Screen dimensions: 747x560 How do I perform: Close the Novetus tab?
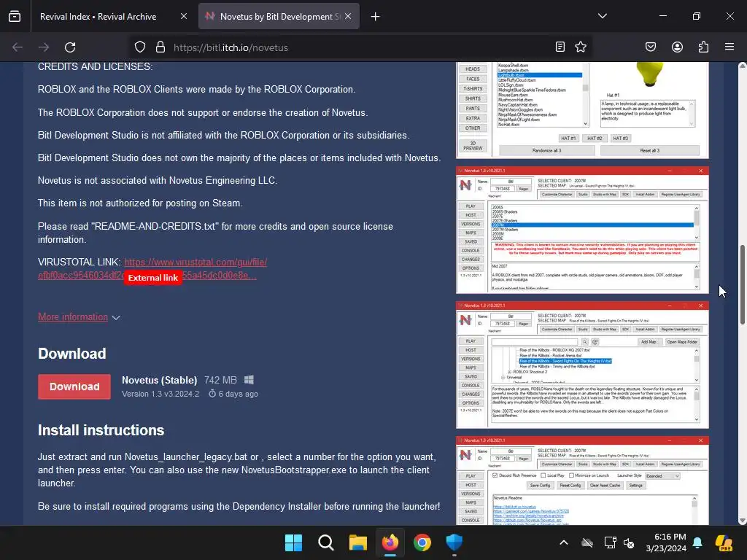click(x=348, y=17)
